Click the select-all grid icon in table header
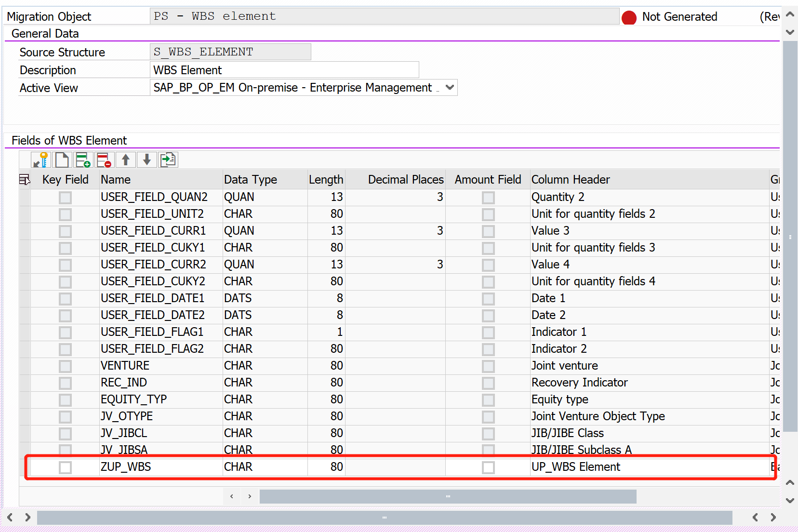 tap(25, 179)
